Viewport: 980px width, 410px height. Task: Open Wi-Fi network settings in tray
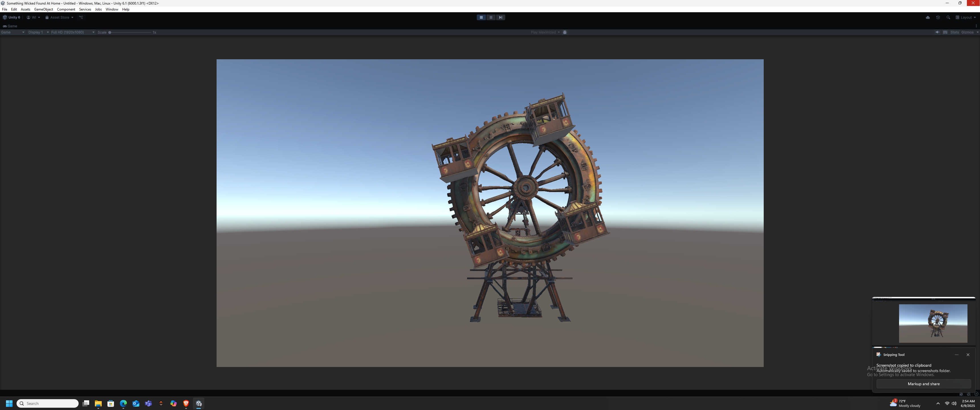pos(947,403)
